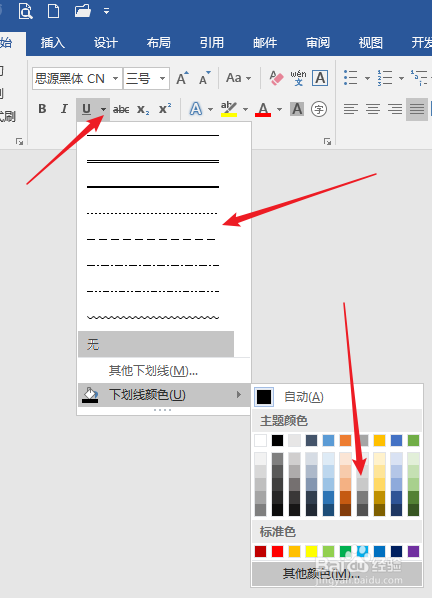This screenshot has height=598, width=432.
Task: Click the Grow Font icon
Action: click(183, 78)
